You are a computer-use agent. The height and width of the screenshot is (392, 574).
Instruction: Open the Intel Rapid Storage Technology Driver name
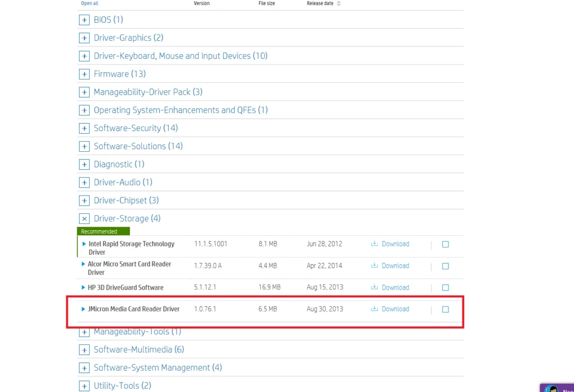[x=131, y=248]
